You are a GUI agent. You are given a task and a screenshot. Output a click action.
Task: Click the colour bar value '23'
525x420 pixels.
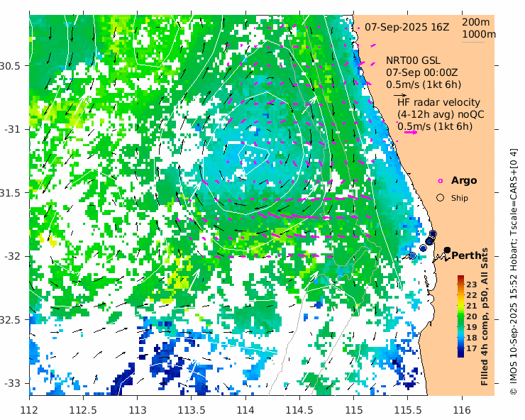coord(471,284)
